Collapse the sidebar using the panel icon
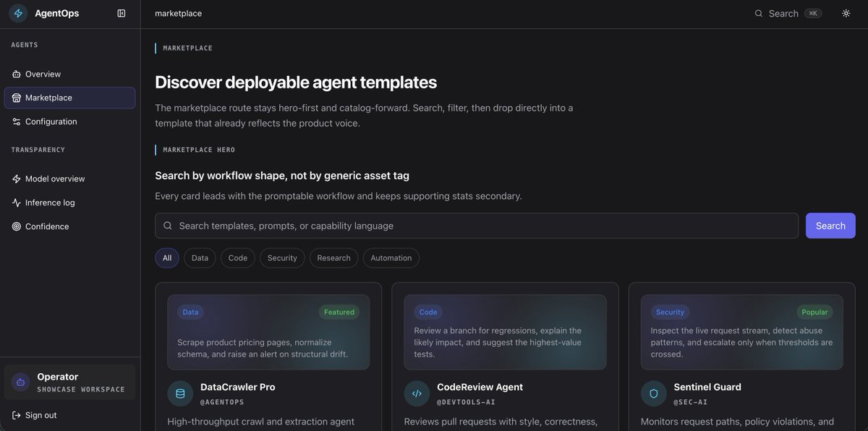Viewport: 868px width, 431px height. [x=122, y=13]
